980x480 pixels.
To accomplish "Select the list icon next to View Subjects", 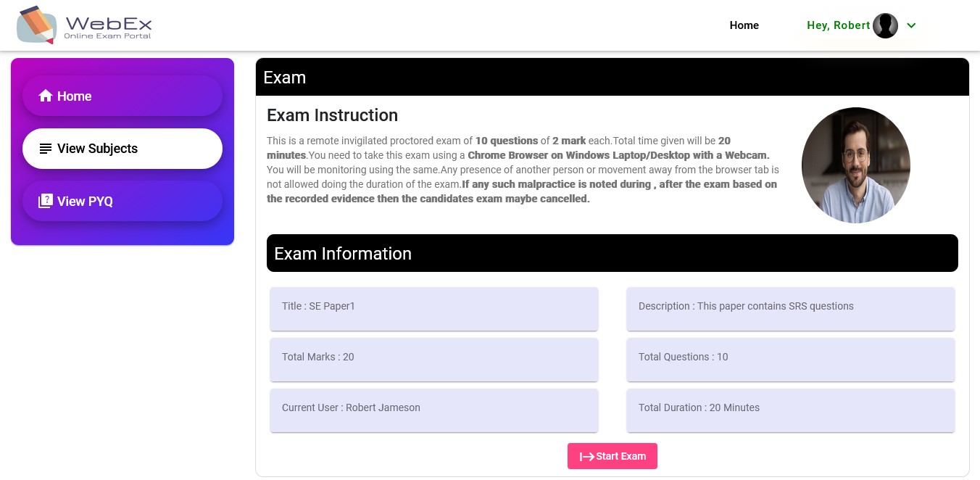I will pos(46,149).
